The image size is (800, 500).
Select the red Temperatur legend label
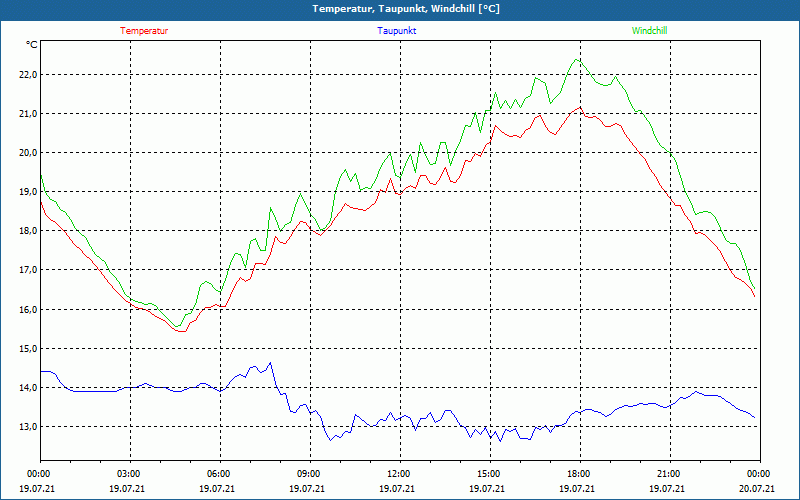pos(144,31)
